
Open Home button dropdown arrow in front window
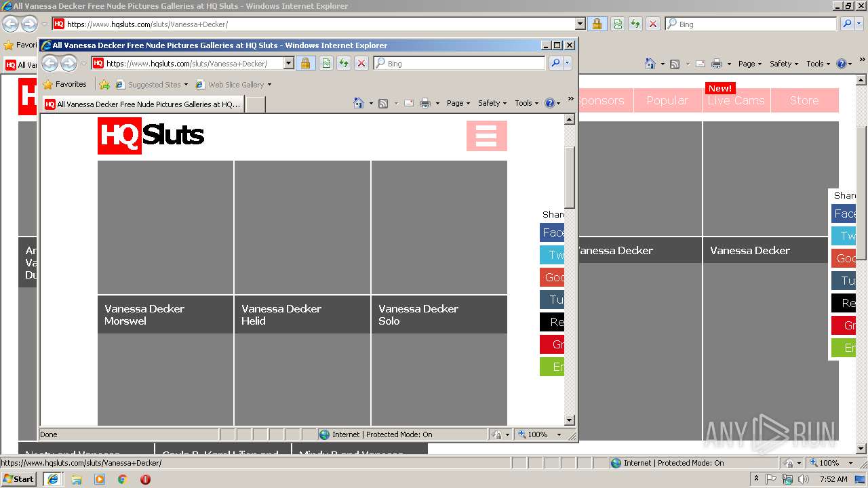click(371, 103)
